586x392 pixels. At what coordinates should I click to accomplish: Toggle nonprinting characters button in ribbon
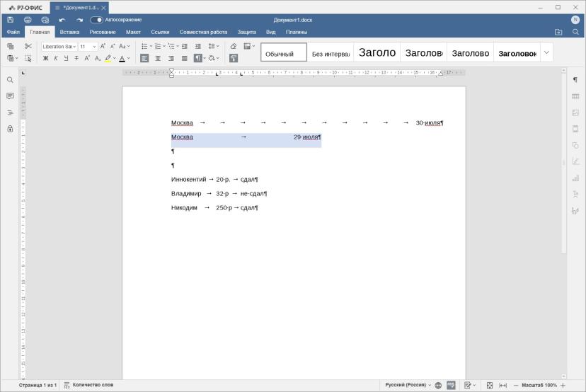(197, 58)
